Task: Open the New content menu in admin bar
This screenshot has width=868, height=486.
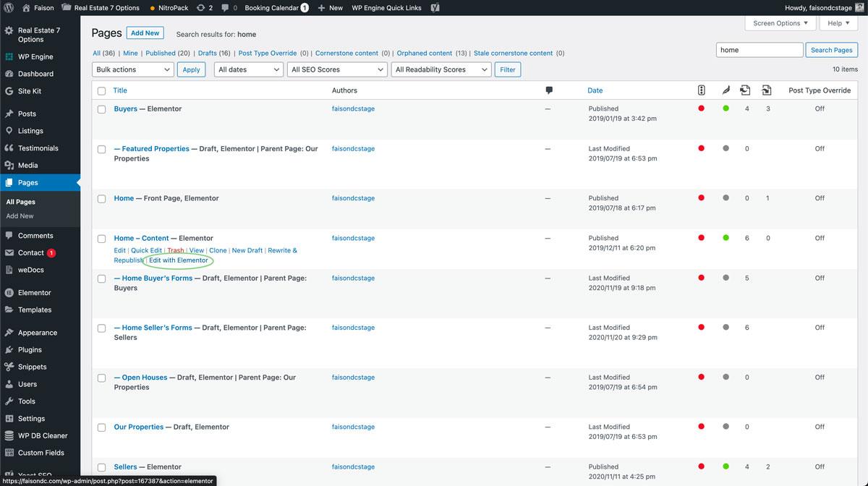Action: coord(331,8)
